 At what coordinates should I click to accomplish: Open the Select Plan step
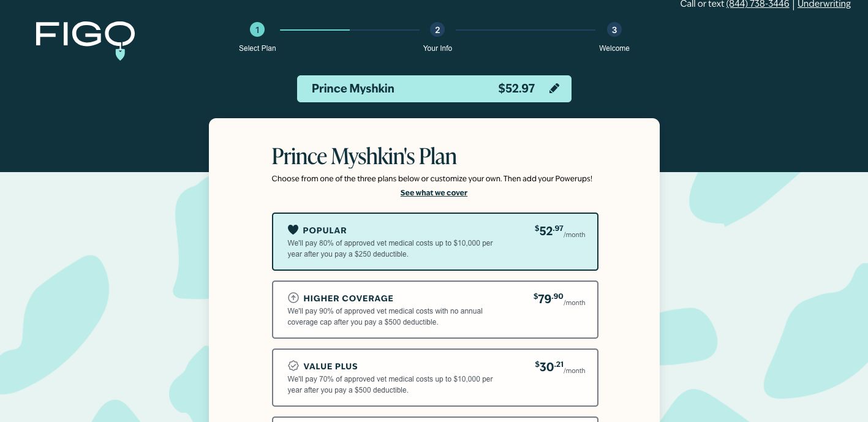point(257,48)
